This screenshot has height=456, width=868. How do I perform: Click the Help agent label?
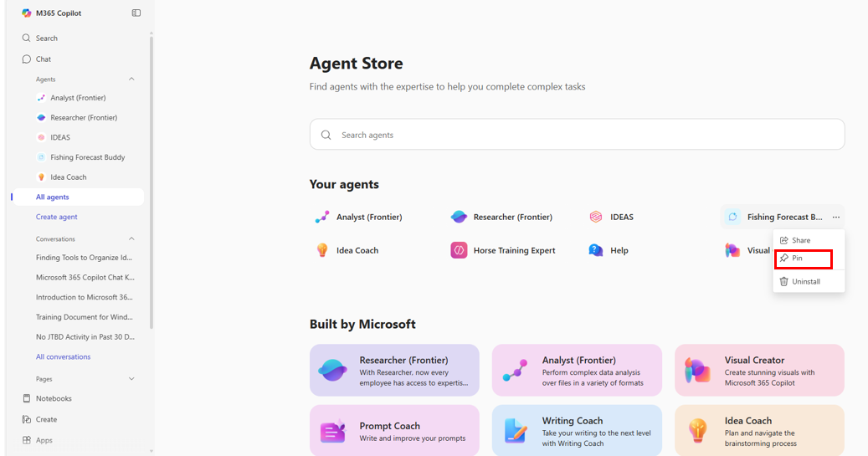point(619,250)
